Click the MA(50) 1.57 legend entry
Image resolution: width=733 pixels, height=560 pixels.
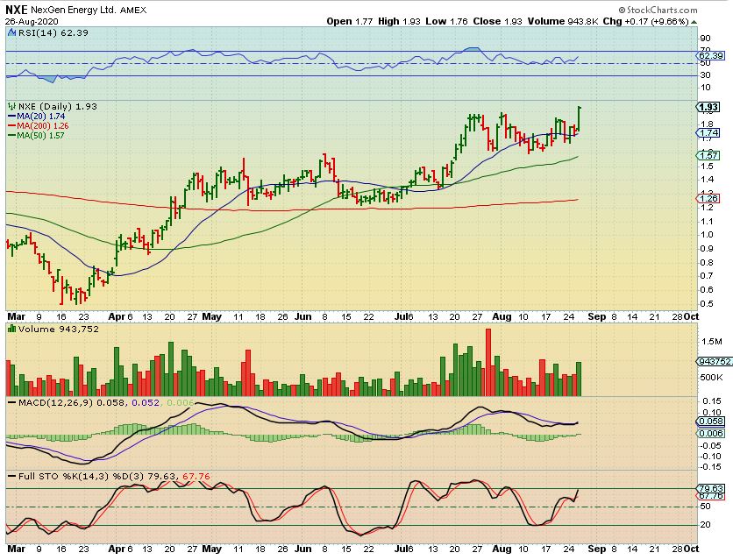tap(37, 136)
